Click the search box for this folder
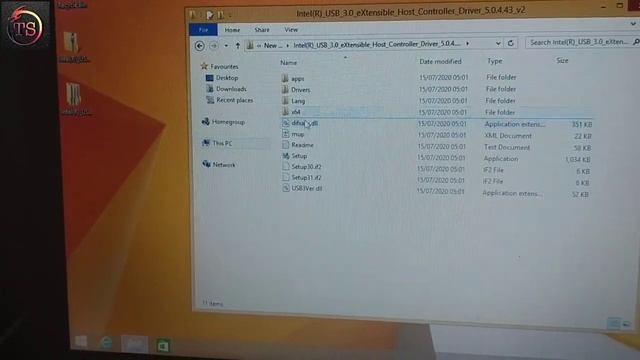 582,42
